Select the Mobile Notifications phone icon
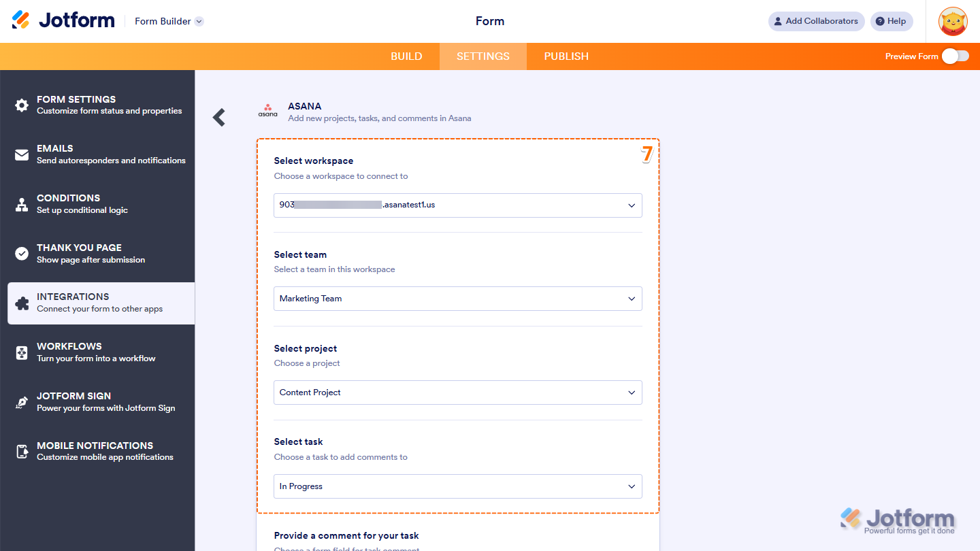The height and width of the screenshot is (551, 980). [22, 451]
